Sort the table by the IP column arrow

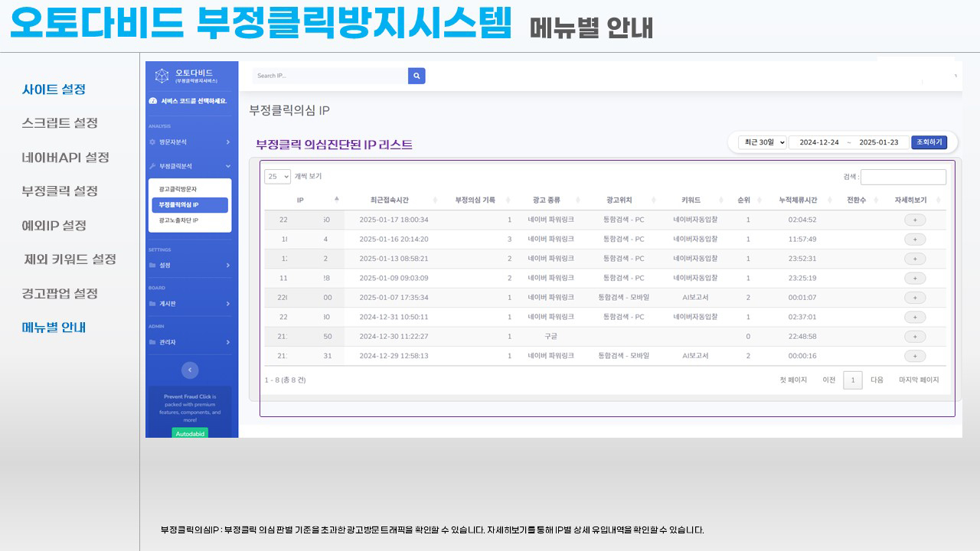pyautogui.click(x=336, y=200)
